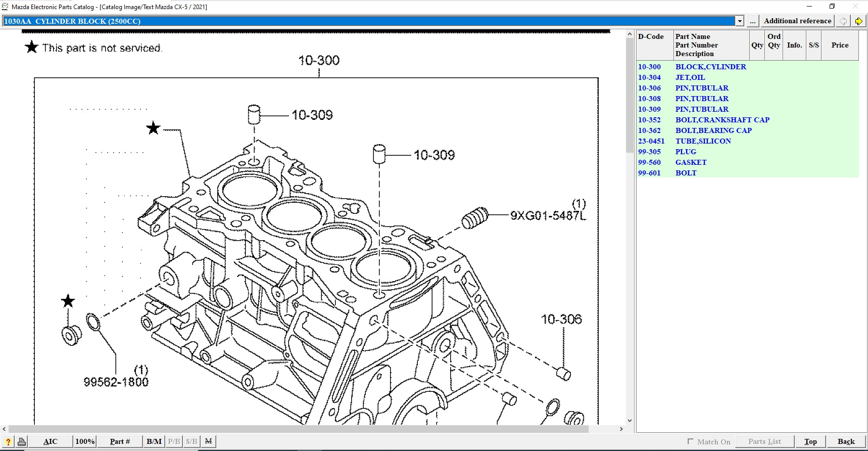Open the catalog section dropdown arrow
Viewport: 868px width, 451px height.
(740, 21)
